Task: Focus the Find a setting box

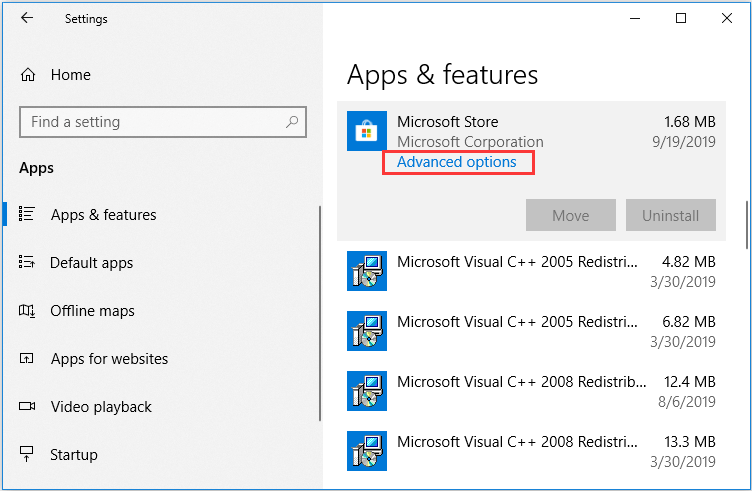Action: 163,122
